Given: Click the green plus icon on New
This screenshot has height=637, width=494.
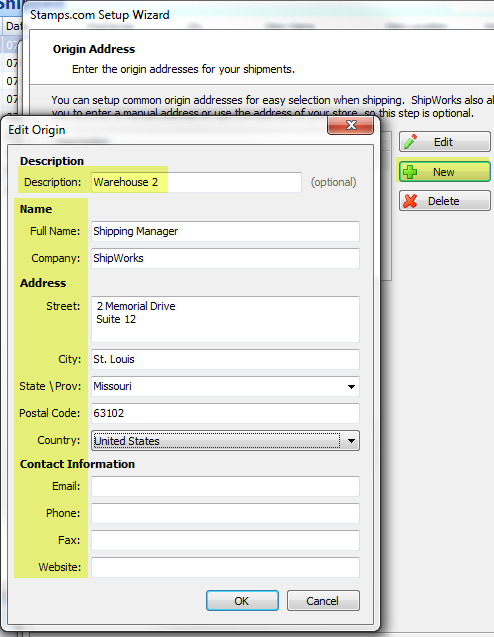Looking at the screenshot, I should (410, 172).
